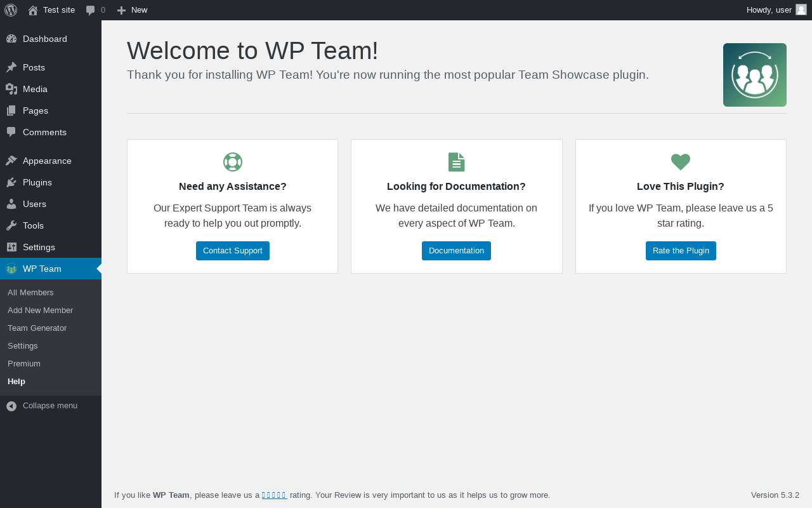Open the Howdy, user account menu
Viewport: 812px width, 508px height.
[x=776, y=10]
